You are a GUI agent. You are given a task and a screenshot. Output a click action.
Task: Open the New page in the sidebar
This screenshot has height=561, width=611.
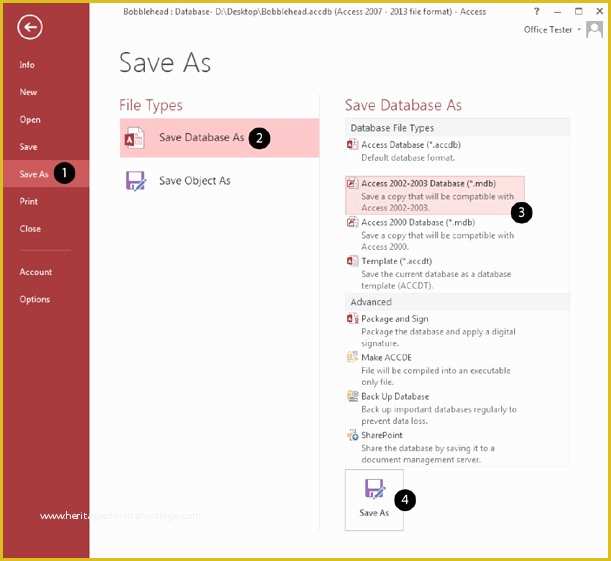28,92
